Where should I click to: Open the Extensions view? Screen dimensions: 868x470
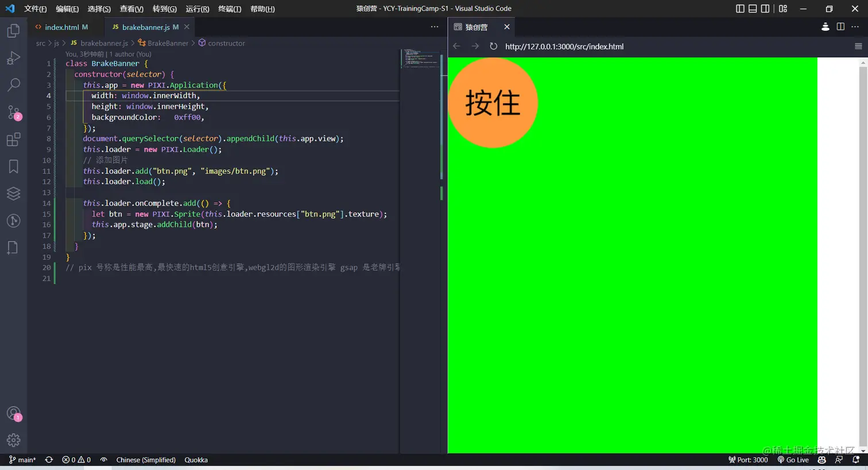(x=13, y=140)
